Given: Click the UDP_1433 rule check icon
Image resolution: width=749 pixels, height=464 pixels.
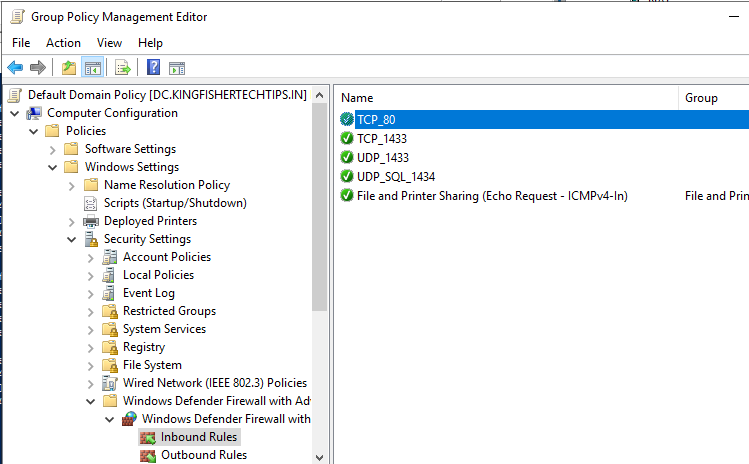Looking at the screenshot, I should click(347, 157).
